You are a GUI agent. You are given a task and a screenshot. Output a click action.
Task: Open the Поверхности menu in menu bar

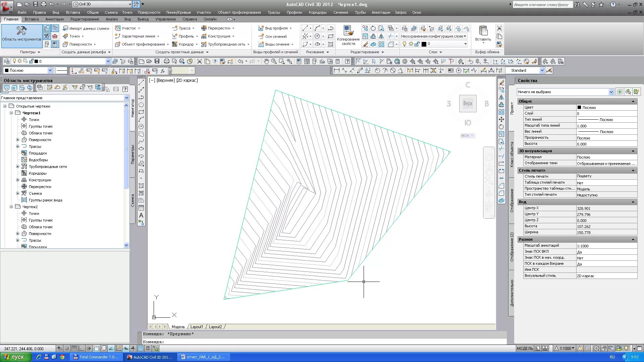(149, 12)
